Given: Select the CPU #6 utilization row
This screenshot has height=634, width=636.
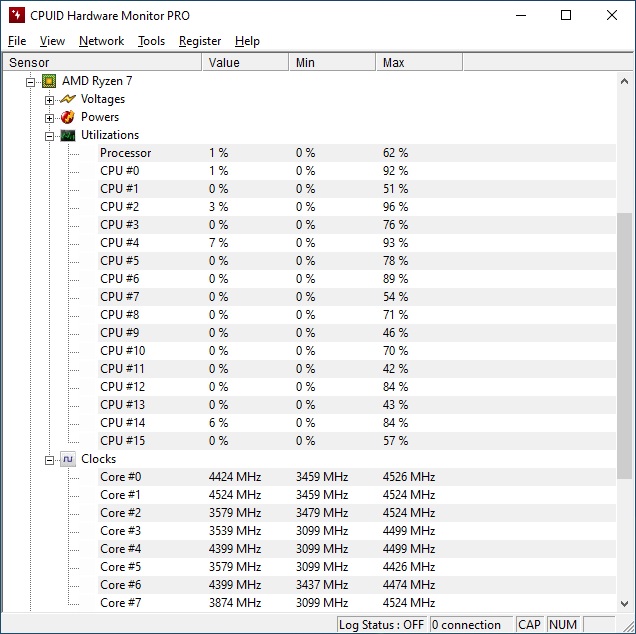Looking at the screenshot, I should coord(357,279).
